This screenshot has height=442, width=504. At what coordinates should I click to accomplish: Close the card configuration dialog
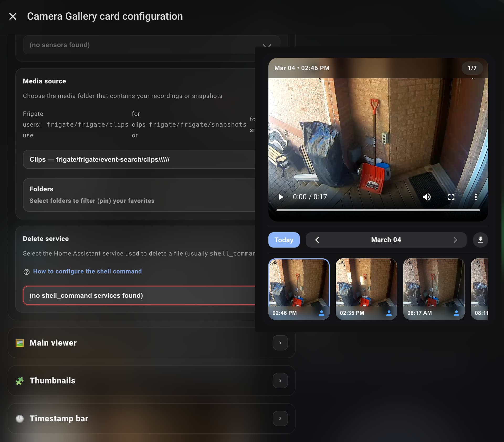13,16
